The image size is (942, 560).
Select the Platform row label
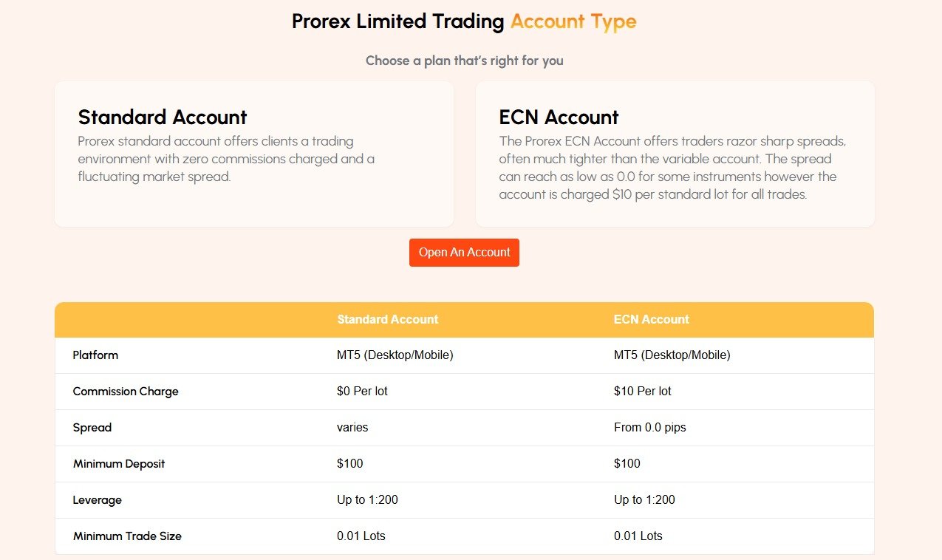pos(95,355)
